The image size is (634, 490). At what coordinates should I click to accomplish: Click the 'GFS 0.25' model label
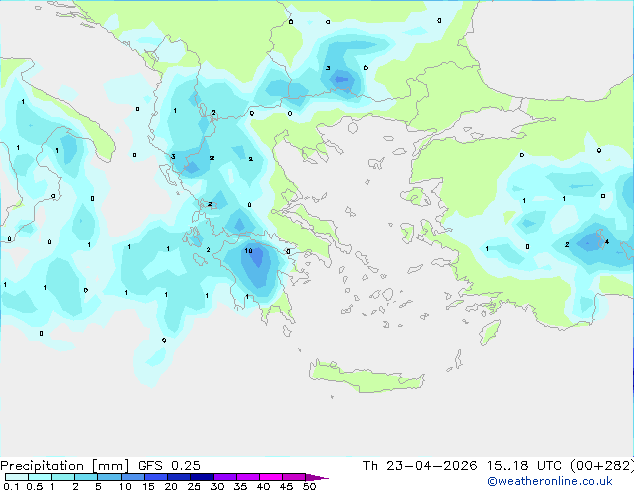click(x=169, y=466)
